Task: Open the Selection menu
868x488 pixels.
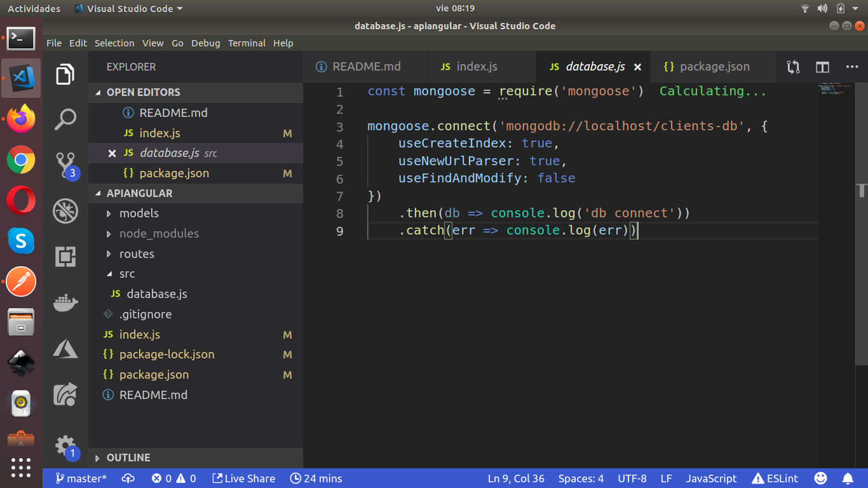Action: (114, 43)
